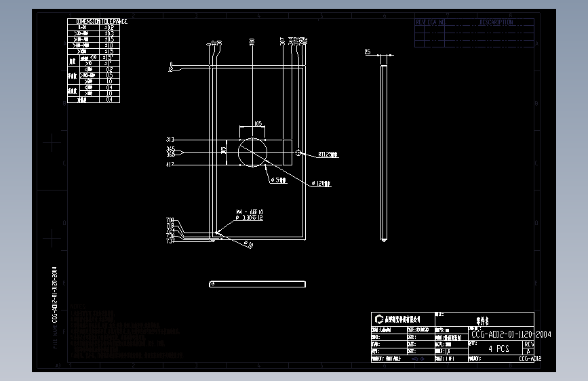This screenshot has height=381, width=588.
Task: Select the DESCRIPTION revision column header
Action: coord(496,22)
